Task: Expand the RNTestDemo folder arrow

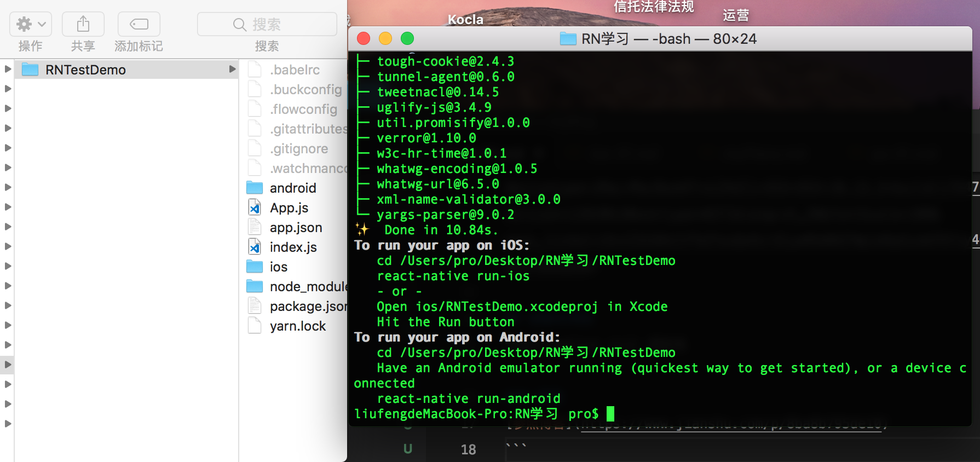Action: click(x=232, y=70)
